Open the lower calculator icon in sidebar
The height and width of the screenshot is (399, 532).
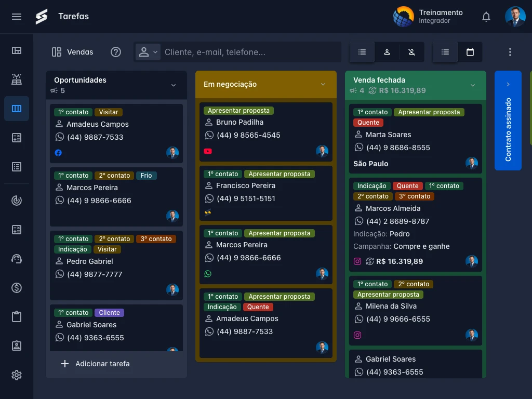tap(17, 230)
